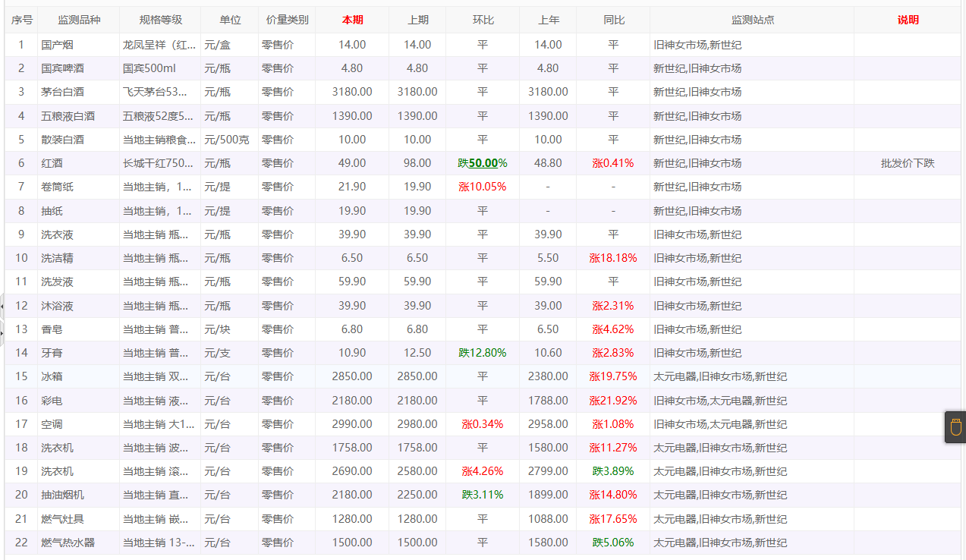Click the 涨21.92% value in 彩电 row
The height and width of the screenshot is (560, 966).
[x=613, y=401]
